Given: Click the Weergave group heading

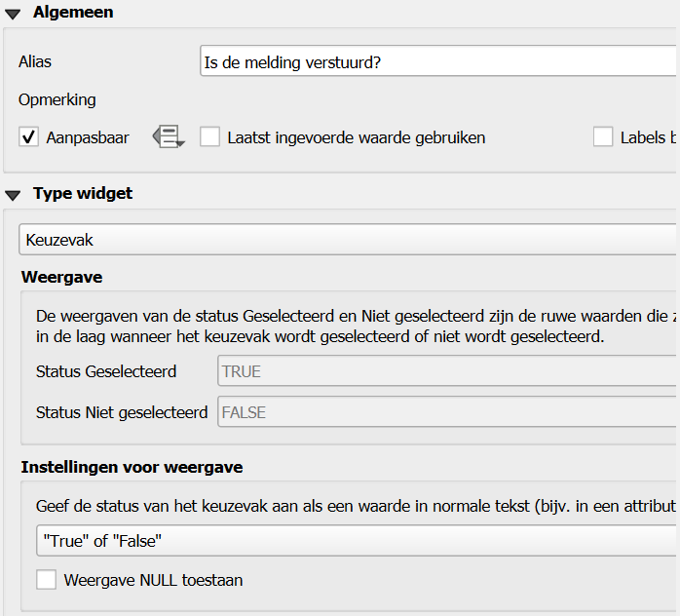Looking at the screenshot, I should tap(61, 277).
